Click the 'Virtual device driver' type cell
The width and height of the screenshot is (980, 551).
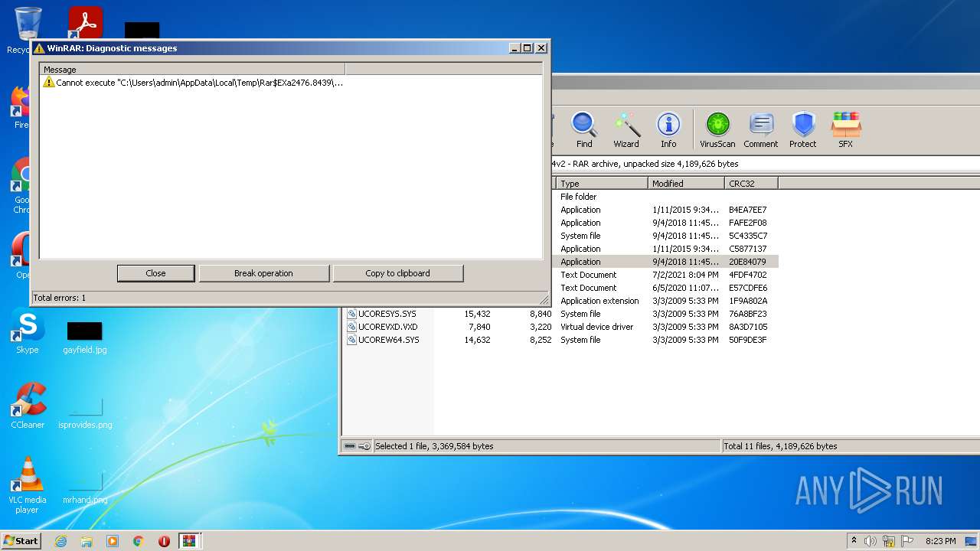(596, 327)
